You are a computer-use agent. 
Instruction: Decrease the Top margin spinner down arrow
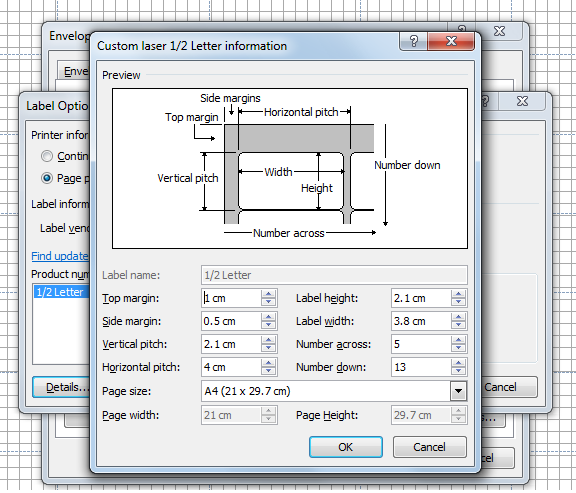(269, 302)
